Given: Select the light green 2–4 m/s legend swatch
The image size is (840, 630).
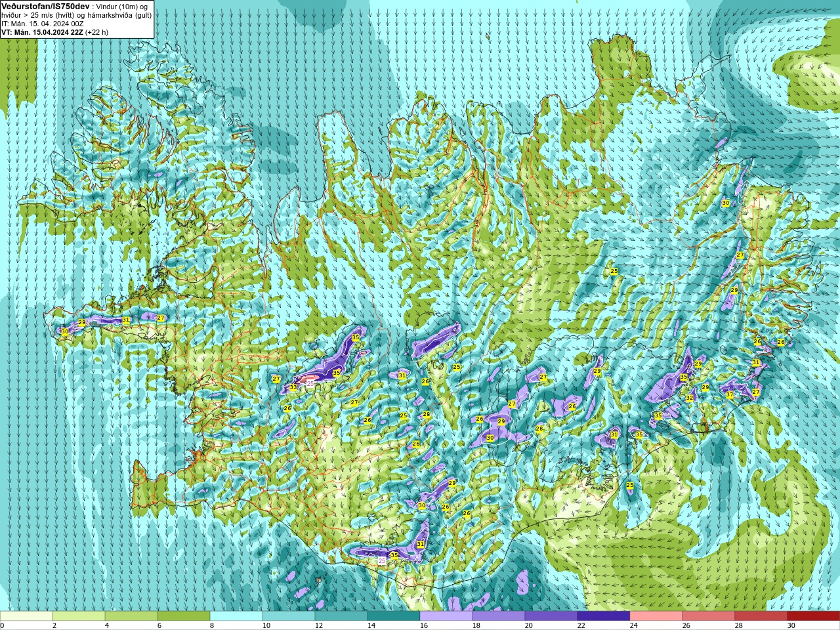Looking at the screenshot, I should [79, 616].
